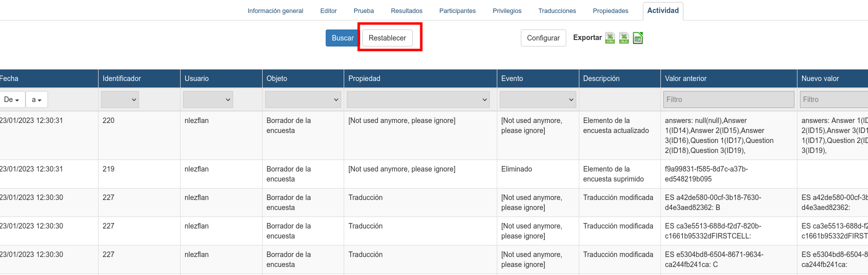Switch to the Prueba tab
The image size is (868, 275).
pyautogui.click(x=364, y=11)
